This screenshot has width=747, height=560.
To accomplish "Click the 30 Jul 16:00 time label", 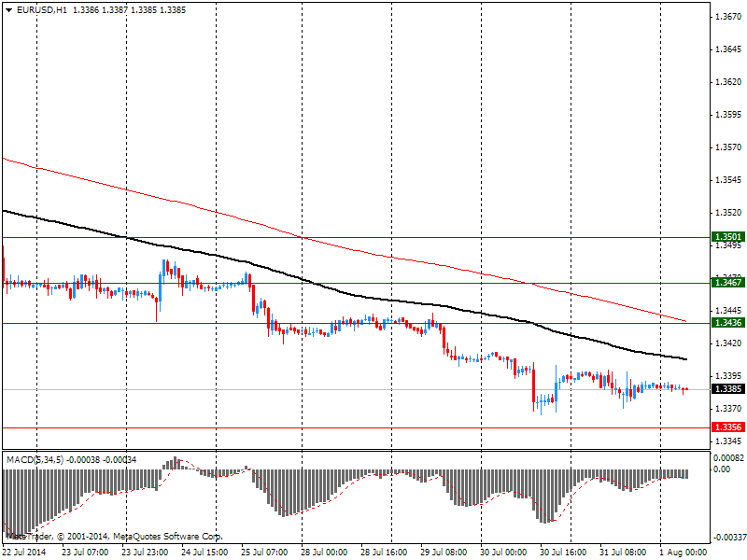I will pos(564,552).
